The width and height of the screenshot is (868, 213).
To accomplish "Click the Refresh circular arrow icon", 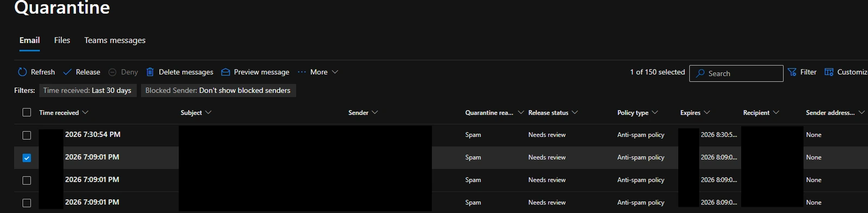I will pyautogui.click(x=22, y=72).
